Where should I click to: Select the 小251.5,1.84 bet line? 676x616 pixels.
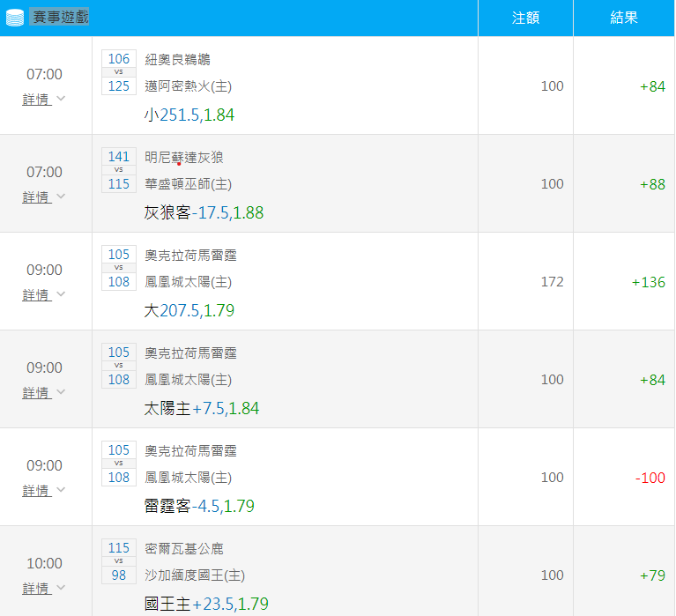(189, 115)
